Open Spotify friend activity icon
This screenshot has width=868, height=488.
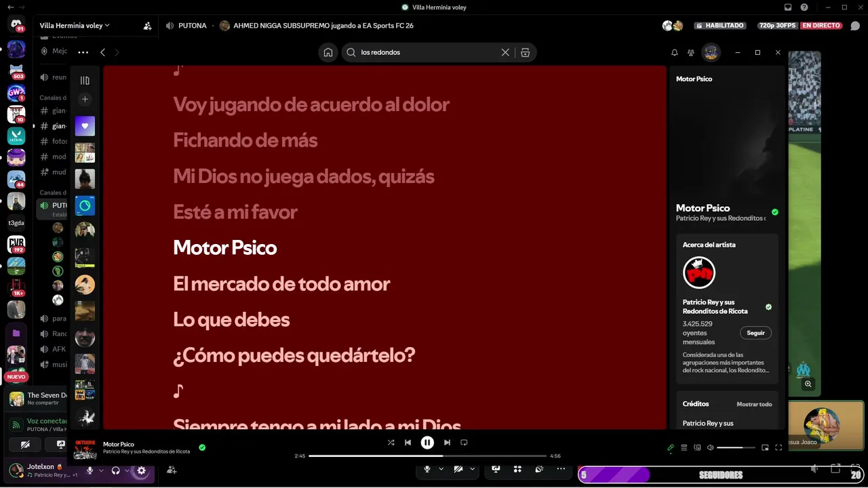(x=691, y=52)
